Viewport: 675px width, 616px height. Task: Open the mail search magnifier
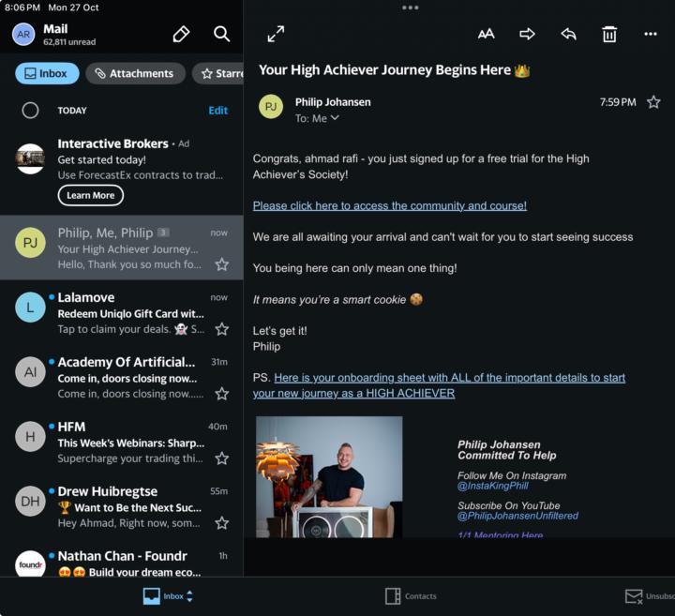(x=221, y=35)
